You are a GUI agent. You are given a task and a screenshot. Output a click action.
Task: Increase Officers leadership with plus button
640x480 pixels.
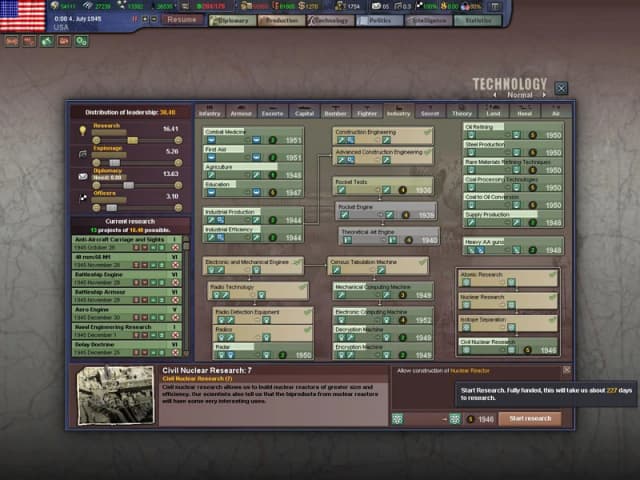tap(178, 208)
